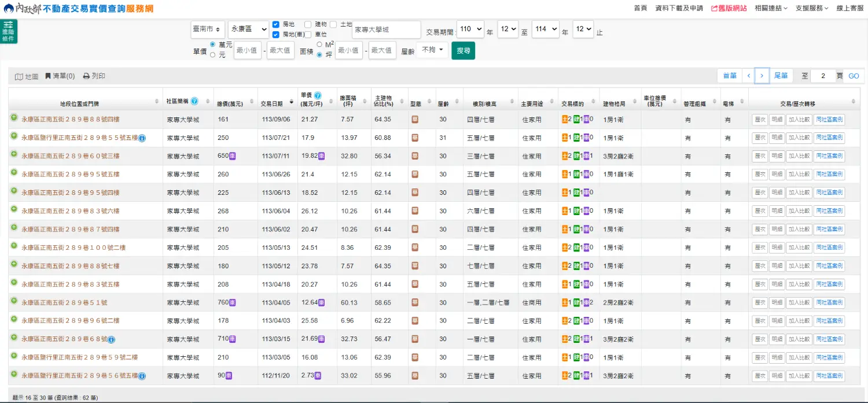The height and width of the screenshot is (403, 868).
Task: Click the 家專大學城 community name input field
Action: pyautogui.click(x=386, y=29)
